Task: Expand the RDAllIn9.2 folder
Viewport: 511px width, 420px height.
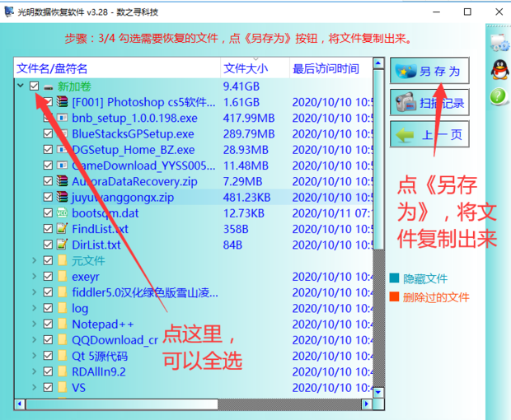Action: (35, 371)
